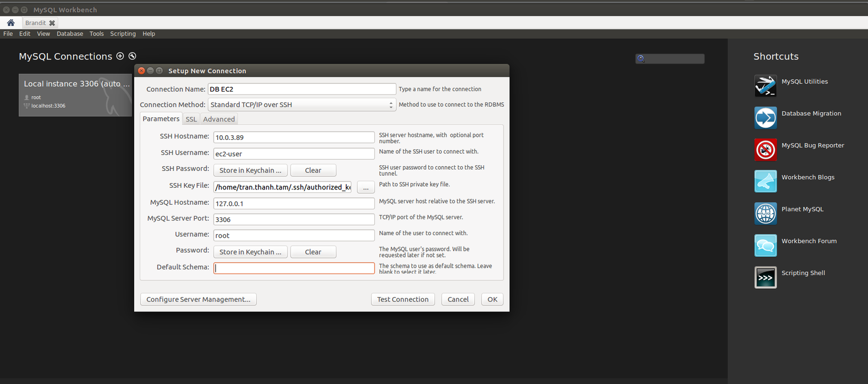Open the Help menu
Viewport: 868px width, 384px height.
coord(149,34)
